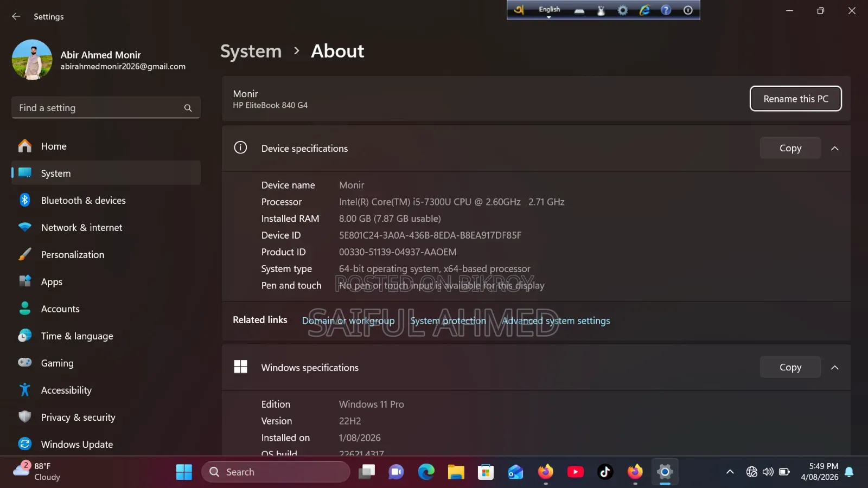
Task: Click the Device ID value 5E801C24-3A0A-436B-8EDA-B8EA917DF85F
Action: point(430,235)
